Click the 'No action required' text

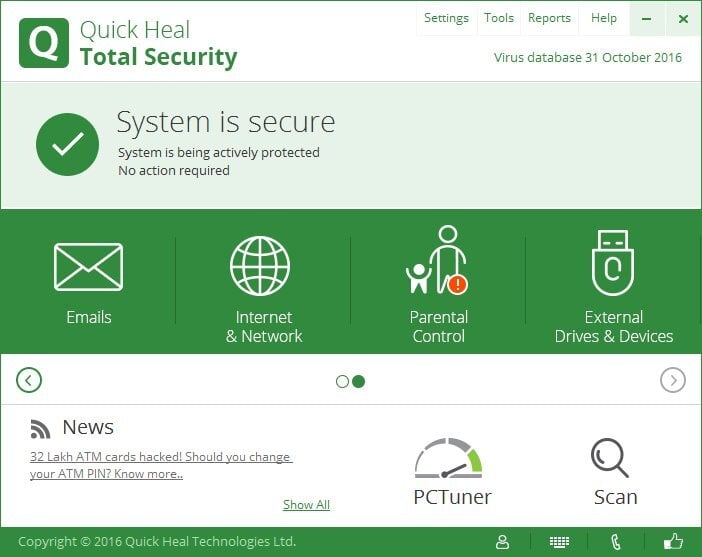point(174,171)
